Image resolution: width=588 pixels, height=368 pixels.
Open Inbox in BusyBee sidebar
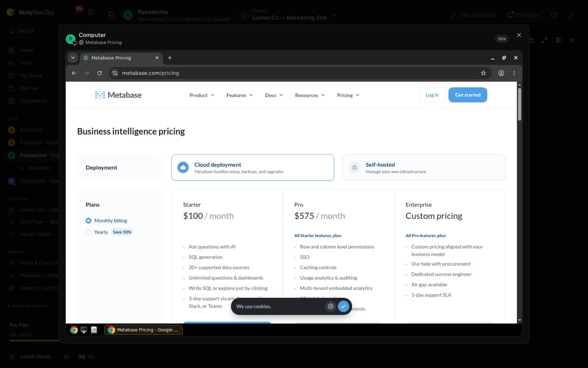click(x=26, y=63)
